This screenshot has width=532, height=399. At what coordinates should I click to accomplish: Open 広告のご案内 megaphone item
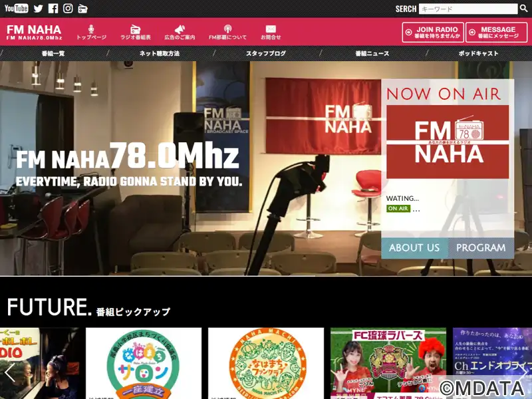click(180, 32)
